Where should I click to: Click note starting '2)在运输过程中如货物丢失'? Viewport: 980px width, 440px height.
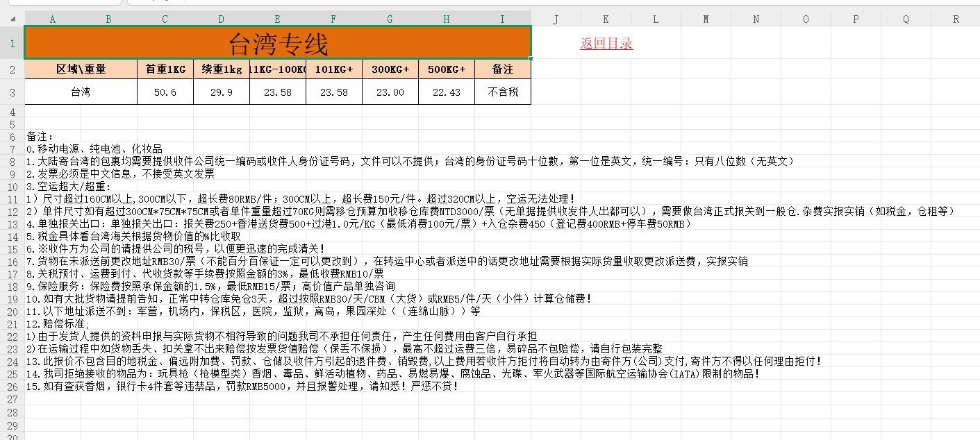[344, 348]
